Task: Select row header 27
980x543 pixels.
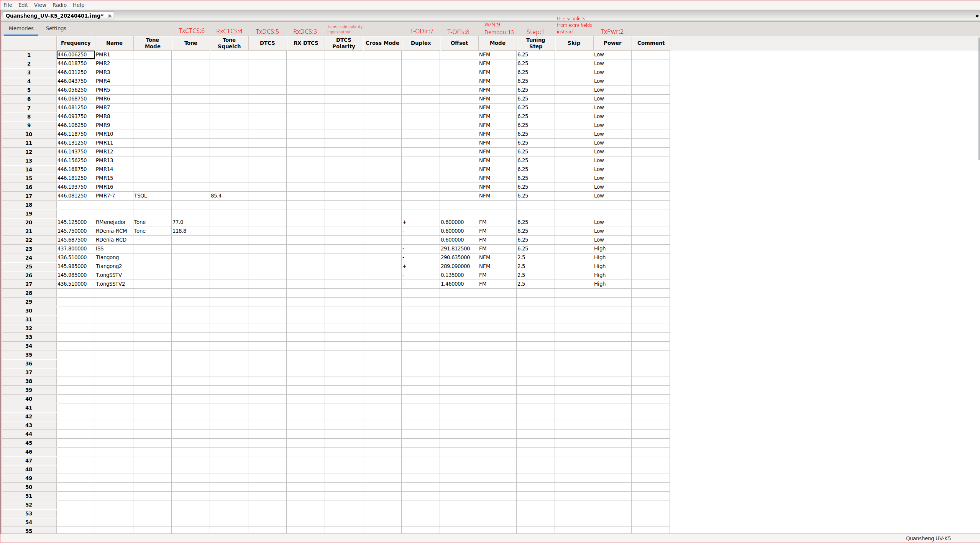Action: tap(29, 284)
